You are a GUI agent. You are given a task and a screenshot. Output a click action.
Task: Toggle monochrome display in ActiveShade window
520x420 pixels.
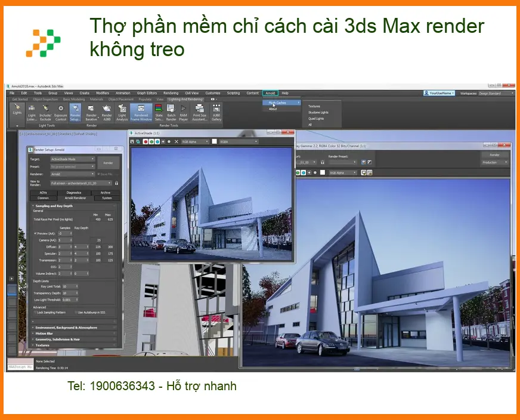tap(169, 141)
